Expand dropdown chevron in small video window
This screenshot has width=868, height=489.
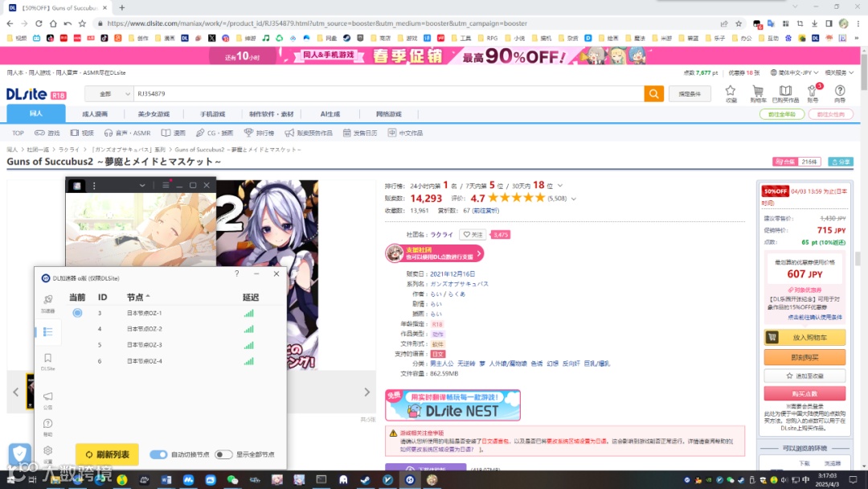(x=142, y=186)
